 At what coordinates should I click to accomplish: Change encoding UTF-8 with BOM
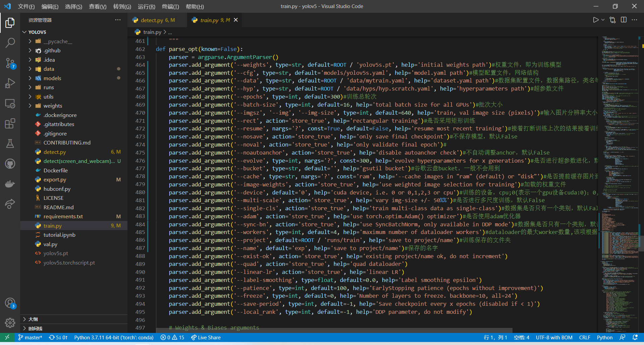[554, 337]
